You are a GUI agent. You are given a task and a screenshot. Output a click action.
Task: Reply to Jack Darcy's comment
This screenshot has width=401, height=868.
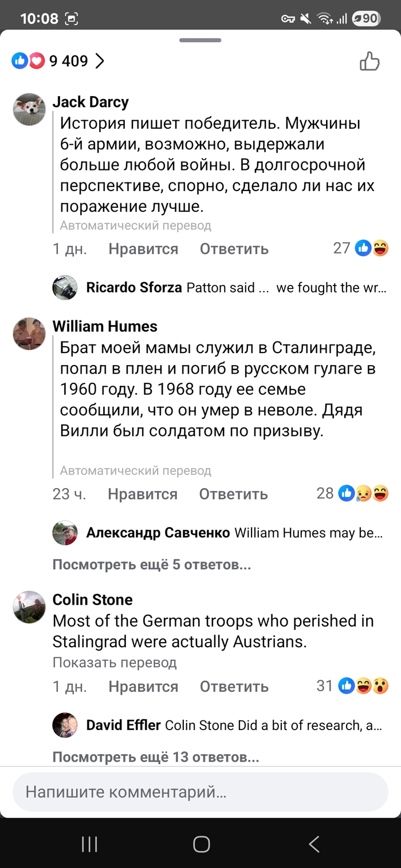[234, 249]
